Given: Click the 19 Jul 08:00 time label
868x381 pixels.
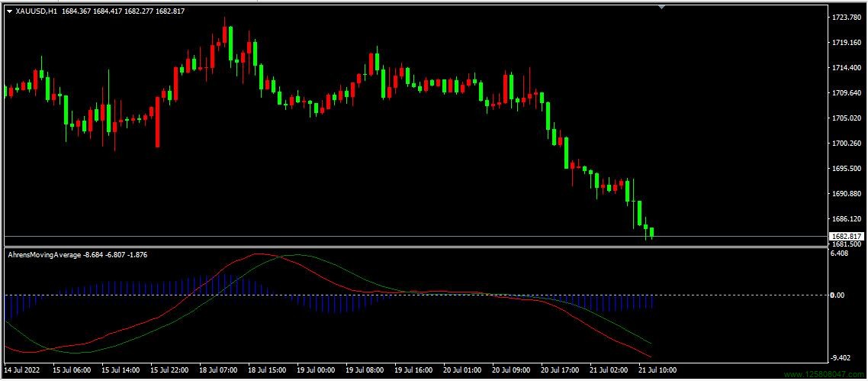Looking at the screenshot, I should click(365, 370).
